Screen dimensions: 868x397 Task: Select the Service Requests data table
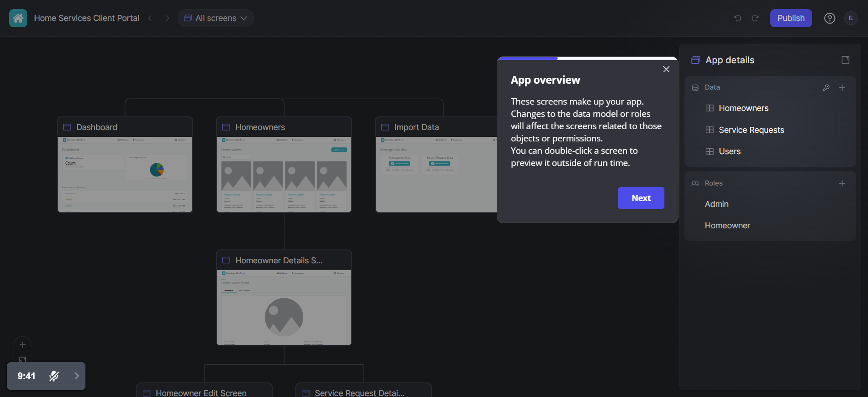(x=751, y=130)
